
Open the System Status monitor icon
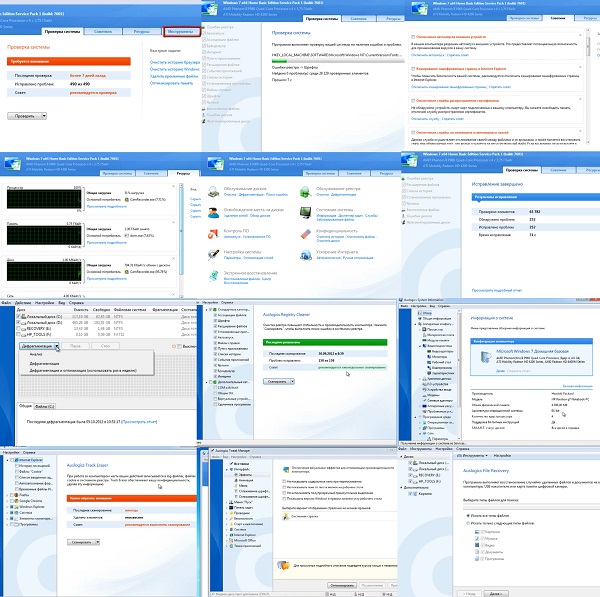pyautogui.click(x=305, y=212)
